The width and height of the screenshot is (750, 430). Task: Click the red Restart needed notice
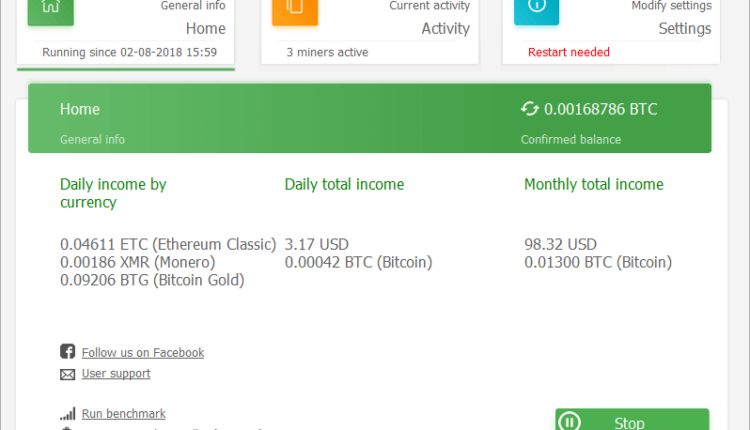point(568,52)
